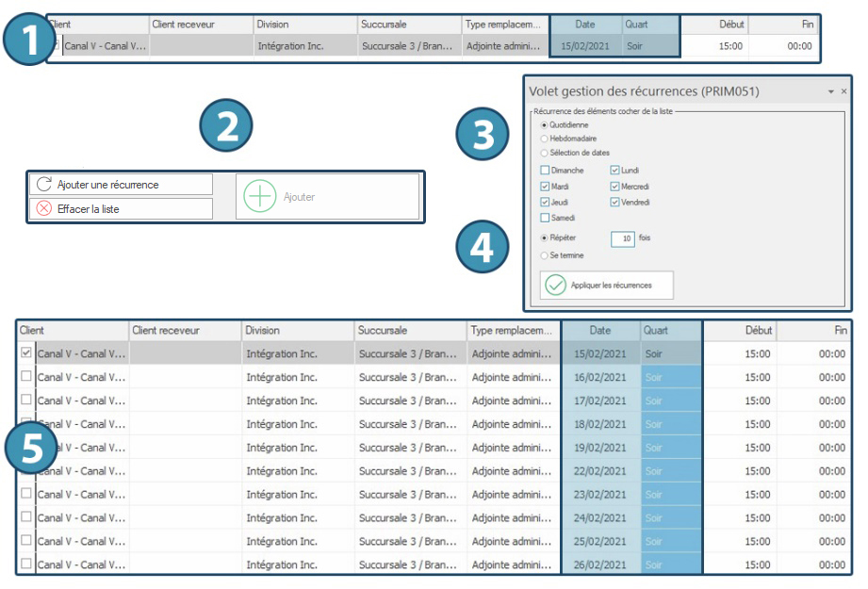
Task: Choose the Sélection de dates option
Action: tap(544, 153)
